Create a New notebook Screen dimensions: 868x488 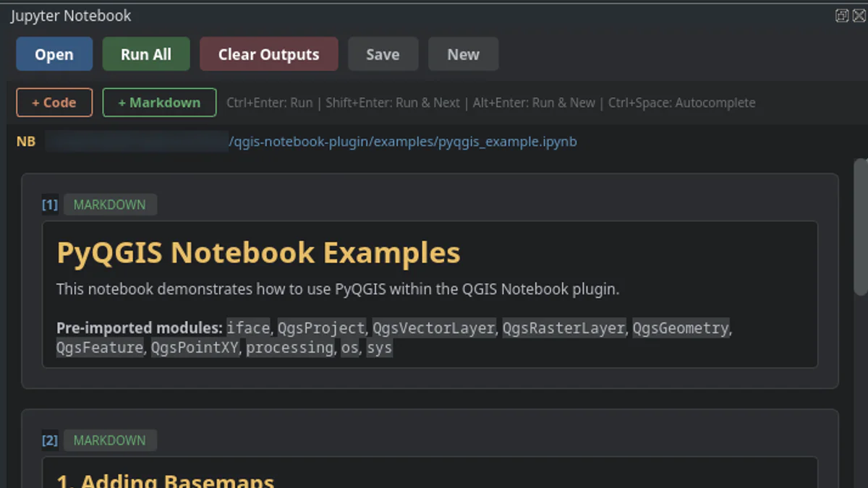click(463, 53)
